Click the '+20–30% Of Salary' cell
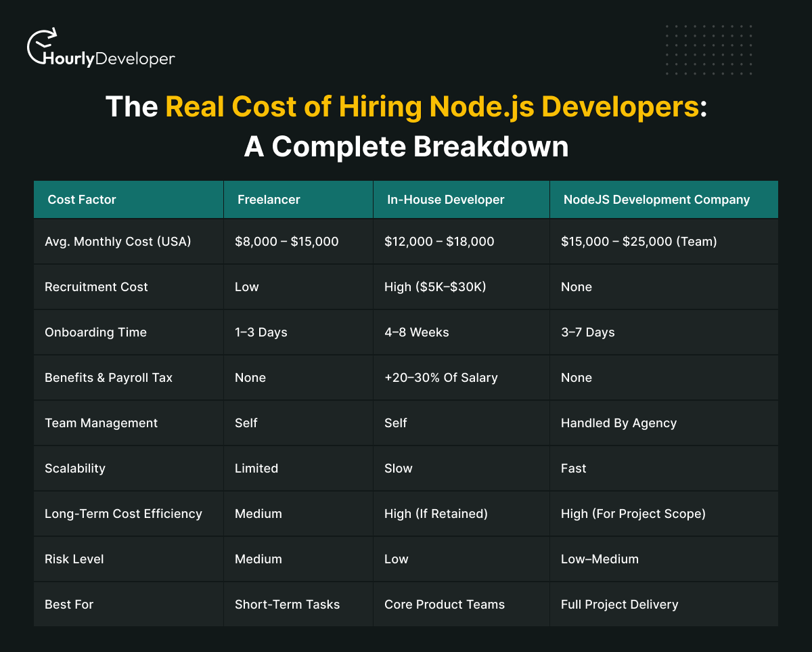 pos(441,378)
